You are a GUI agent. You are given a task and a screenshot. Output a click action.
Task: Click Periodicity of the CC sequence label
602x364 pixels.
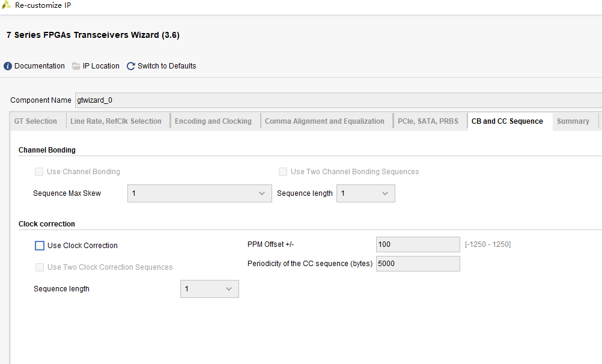pos(310,264)
